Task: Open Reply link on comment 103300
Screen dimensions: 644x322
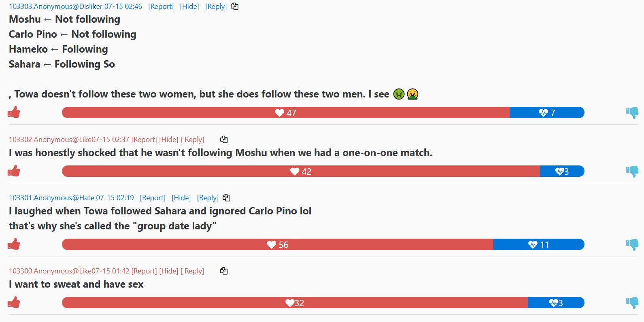Action: click(192, 271)
